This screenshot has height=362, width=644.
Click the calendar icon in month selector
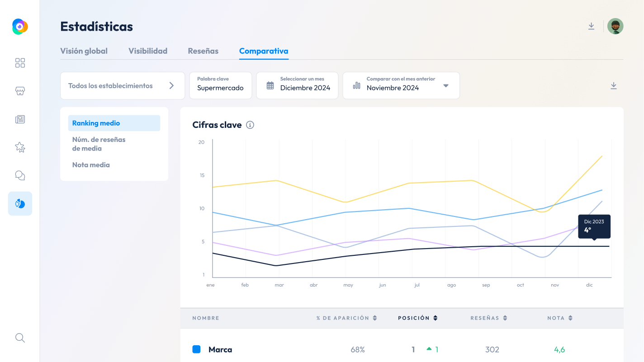pos(270,85)
